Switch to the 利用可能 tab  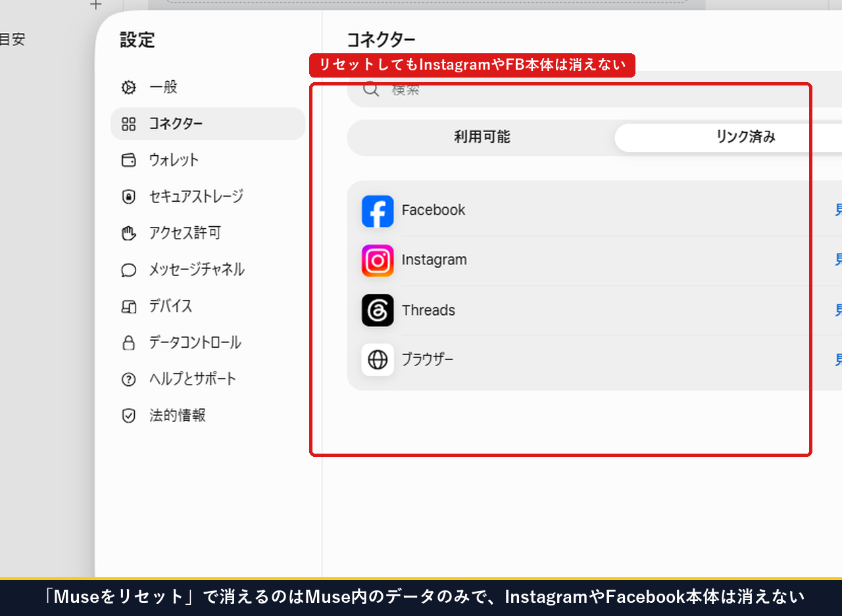coord(482,137)
